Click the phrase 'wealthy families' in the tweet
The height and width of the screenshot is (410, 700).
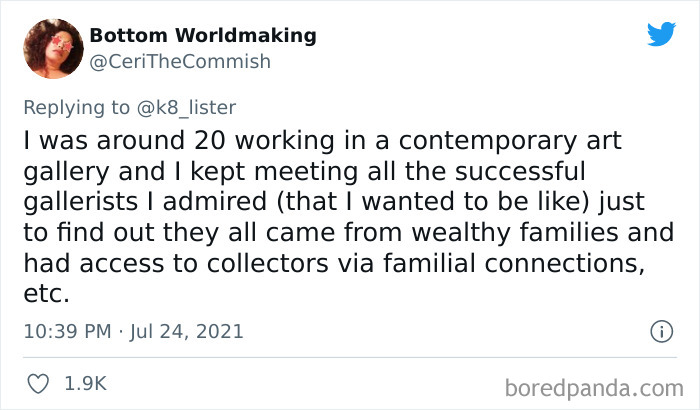click(x=516, y=232)
